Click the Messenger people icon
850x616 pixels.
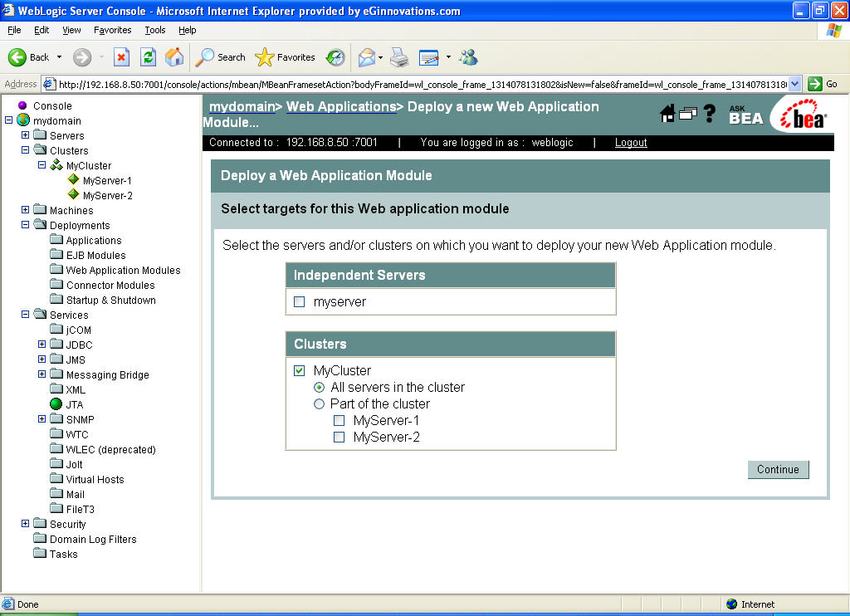pos(468,57)
